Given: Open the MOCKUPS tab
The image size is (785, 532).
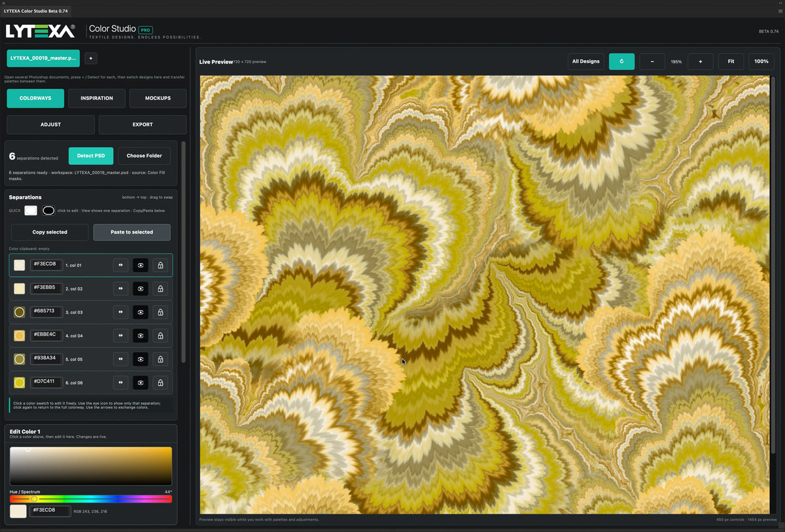Looking at the screenshot, I should 158,98.
